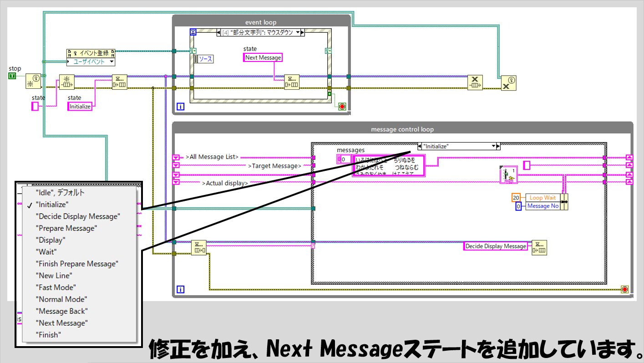This screenshot has height=363, width=644.
Task: Click the Loop Wait bundle element
Action: click(543, 198)
